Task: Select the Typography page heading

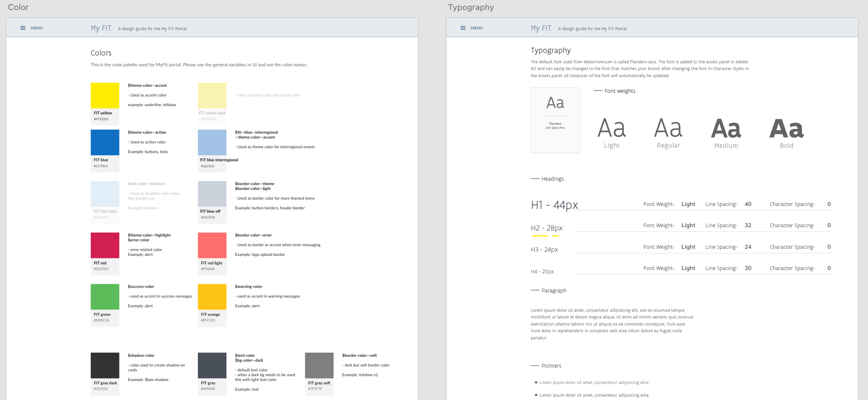Action: pos(551,51)
